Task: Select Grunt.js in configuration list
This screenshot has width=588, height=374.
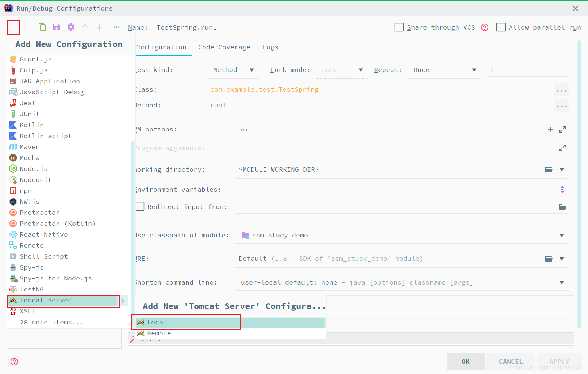Action: (69, 59)
